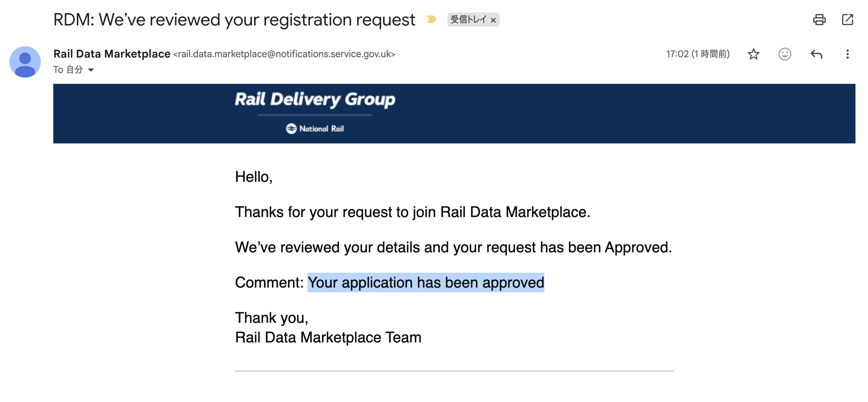The width and height of the screenshot is (868, 402).
Task: Click the Rail Data Marketplace Team signature
Action: click(328, 337)
